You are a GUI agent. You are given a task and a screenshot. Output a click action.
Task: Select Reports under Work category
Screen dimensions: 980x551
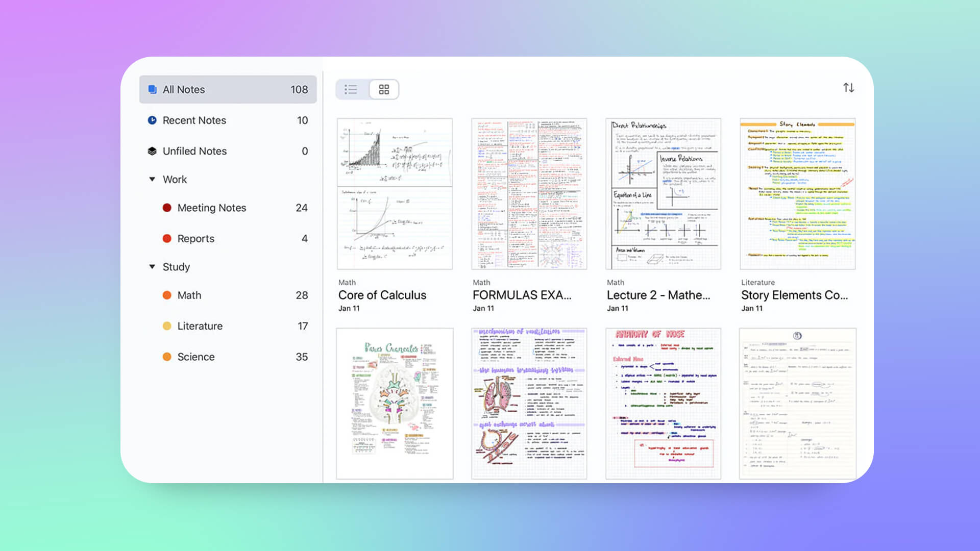click(195, 238)
